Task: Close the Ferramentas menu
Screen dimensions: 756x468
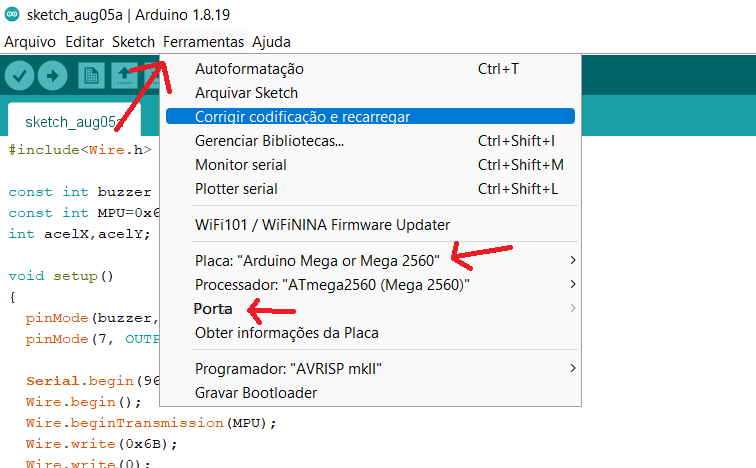Action: tap(203, 42)
